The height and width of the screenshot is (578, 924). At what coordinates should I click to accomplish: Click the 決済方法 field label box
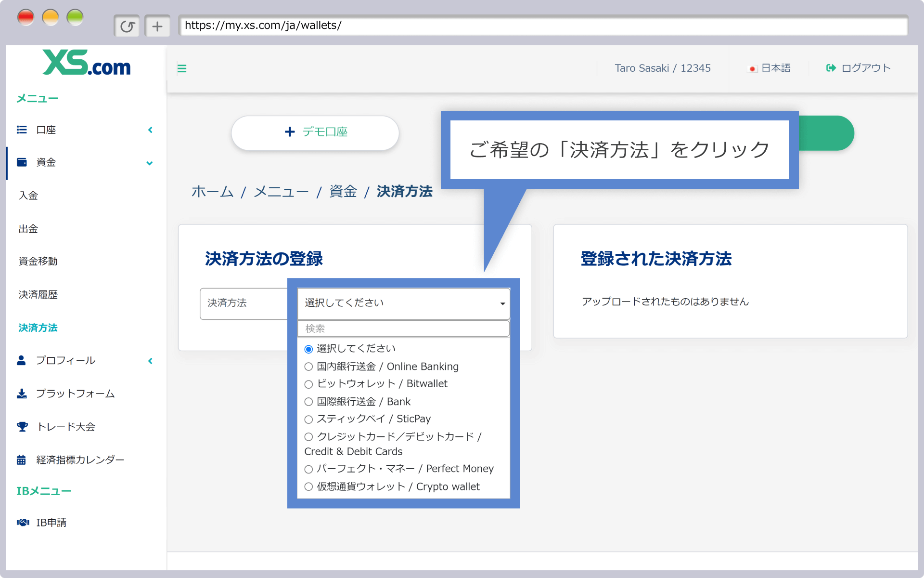pyautogui.click(x=244, y=303)
